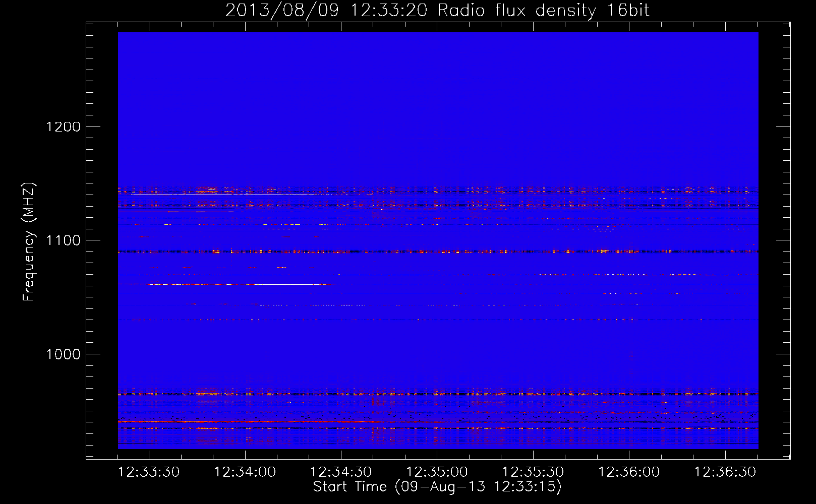Click the 'Frequency (MHZ)' axis title
The image size is (816, 504).
[29, 242]
